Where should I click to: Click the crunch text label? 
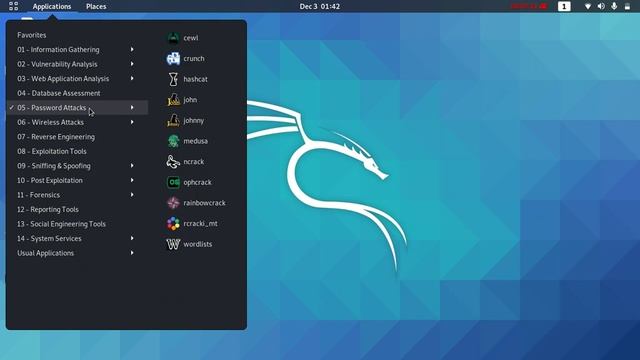pyautogui.click(x=194, y=58)
